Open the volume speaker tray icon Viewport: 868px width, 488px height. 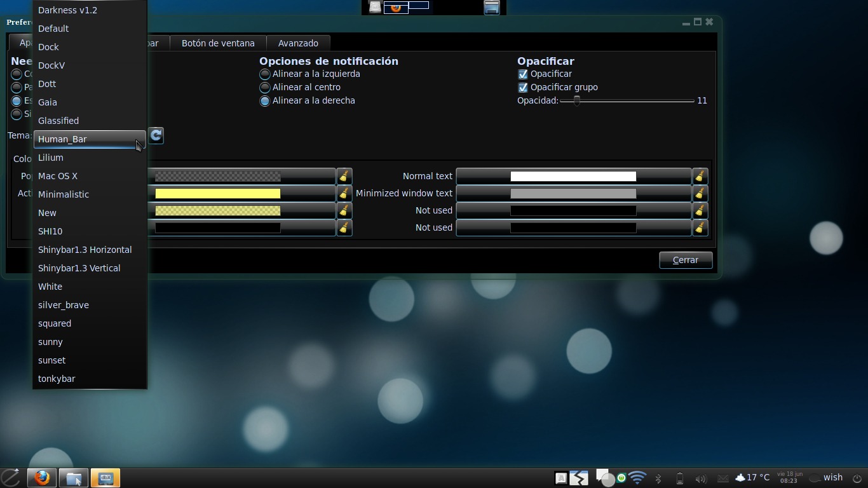point(701,478)
